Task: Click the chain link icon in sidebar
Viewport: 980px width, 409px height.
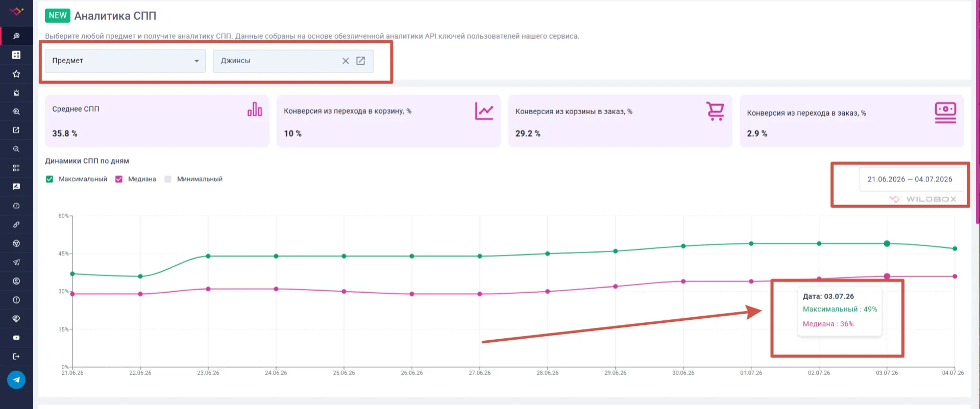Action: click(x=16, y=224)
